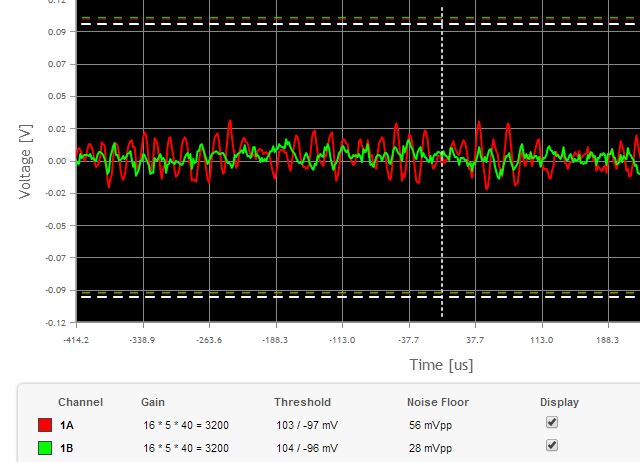Click the Display column header

(559, 402)
